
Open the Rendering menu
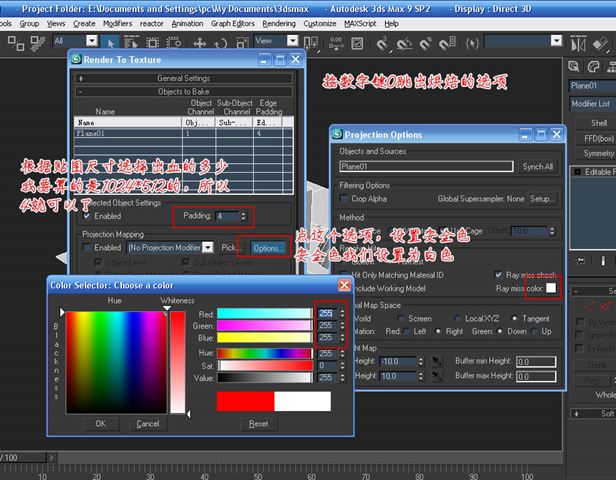(x=279, y=24)
